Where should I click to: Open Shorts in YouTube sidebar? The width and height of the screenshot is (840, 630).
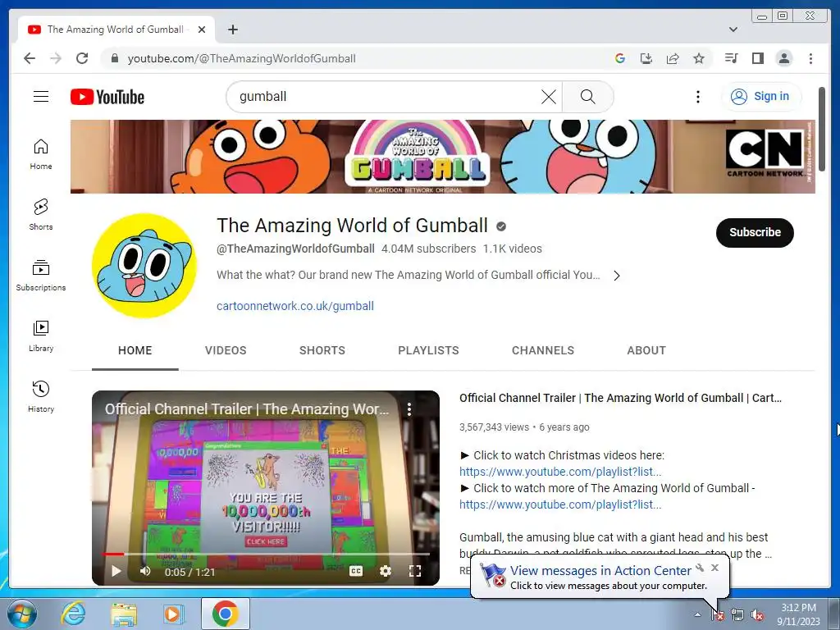[41, 215]
